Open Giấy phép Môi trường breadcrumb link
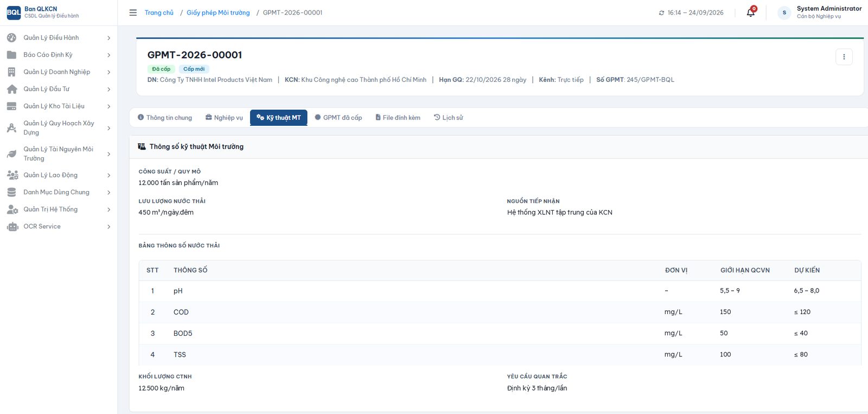The width and height of the screenshot is (868, 414). (x=218, y=12)
